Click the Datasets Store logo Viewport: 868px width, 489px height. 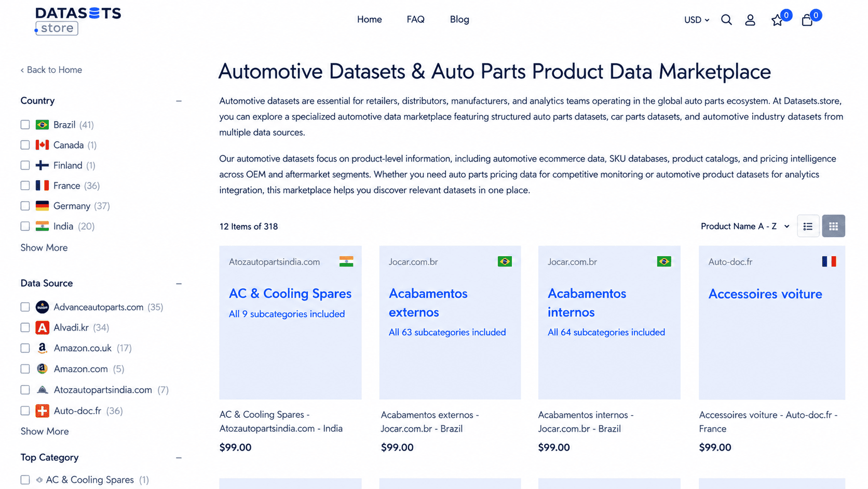pos(78,21)
